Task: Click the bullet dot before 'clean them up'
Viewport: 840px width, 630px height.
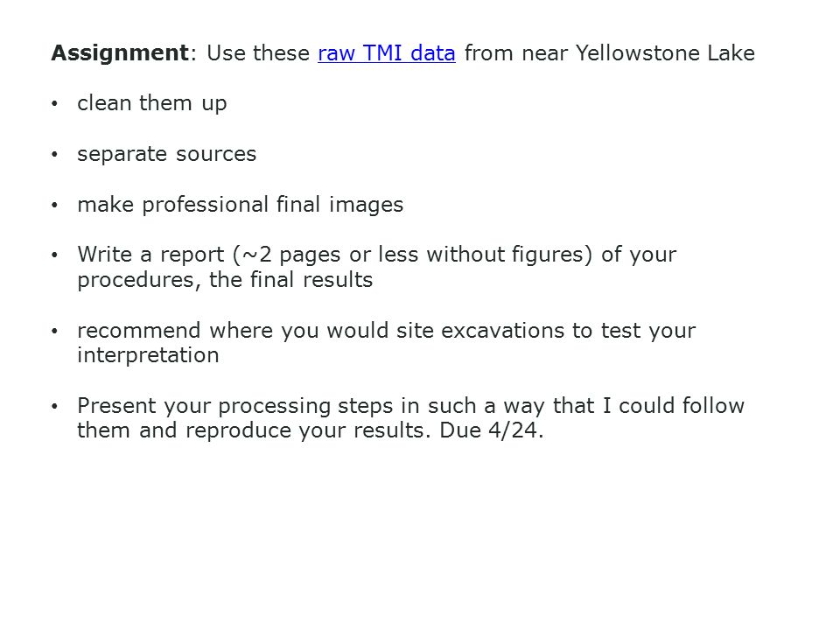Action: [54, 104]
